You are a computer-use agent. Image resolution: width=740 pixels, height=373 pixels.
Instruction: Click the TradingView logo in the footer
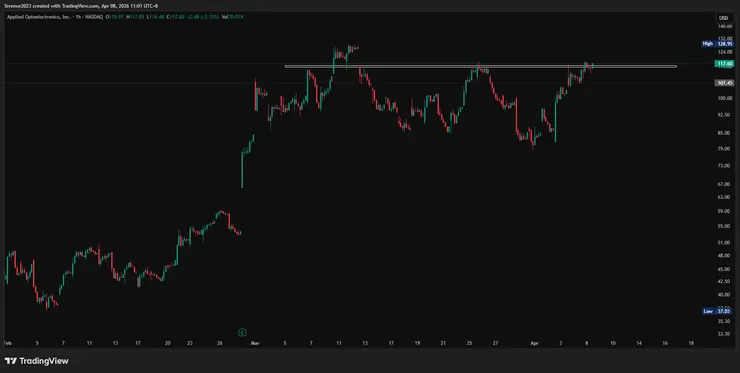[36, 361]
